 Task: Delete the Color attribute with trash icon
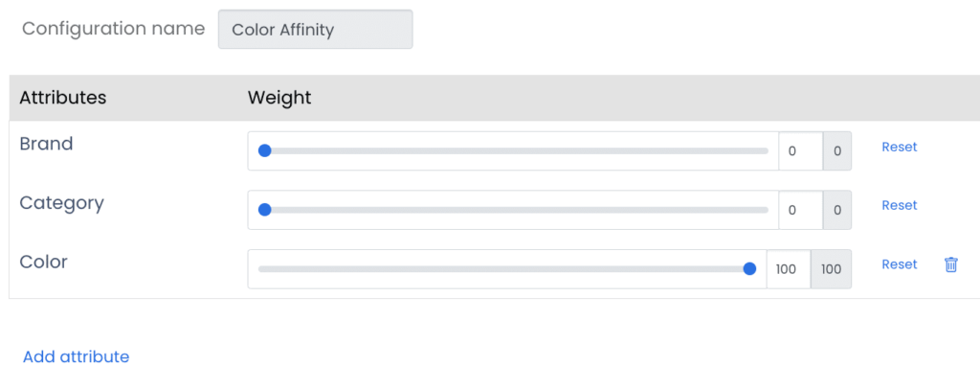[x=950, y=264]
